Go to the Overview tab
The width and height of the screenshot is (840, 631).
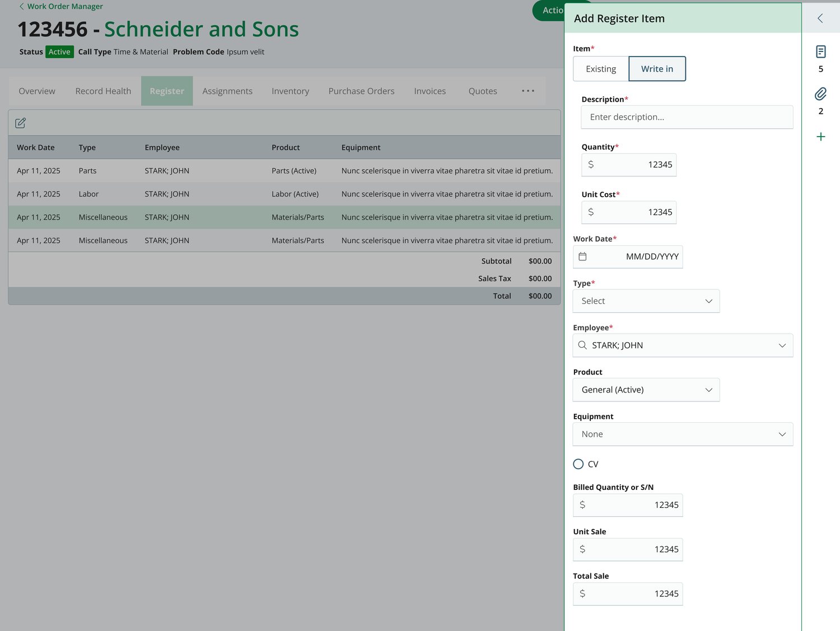37,91
